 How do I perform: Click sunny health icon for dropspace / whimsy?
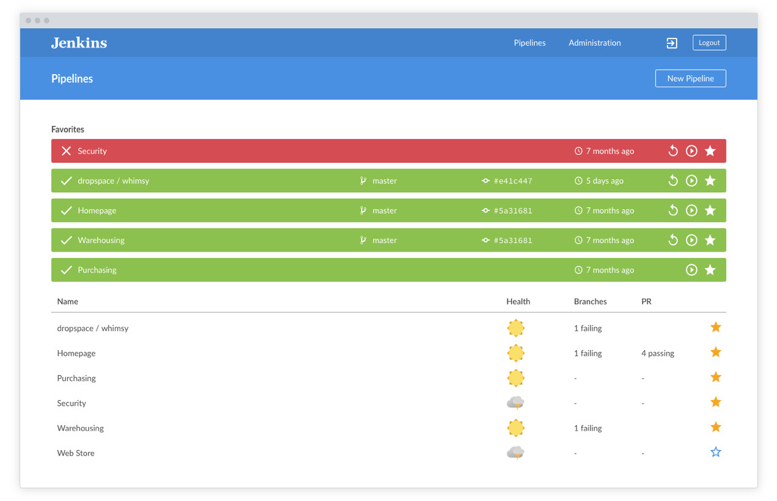[x=515, y=328]
